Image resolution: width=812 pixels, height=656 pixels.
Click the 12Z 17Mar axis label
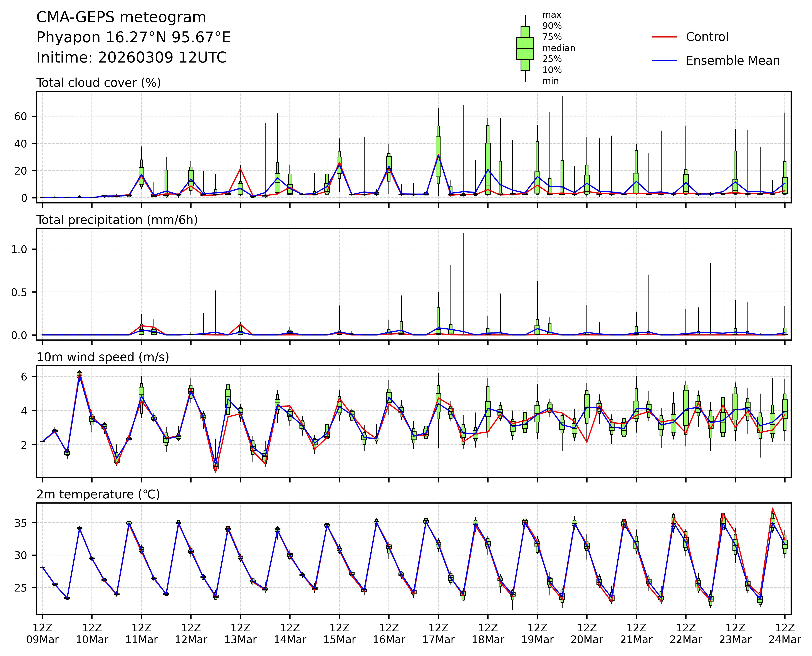[x=438, y=633]
